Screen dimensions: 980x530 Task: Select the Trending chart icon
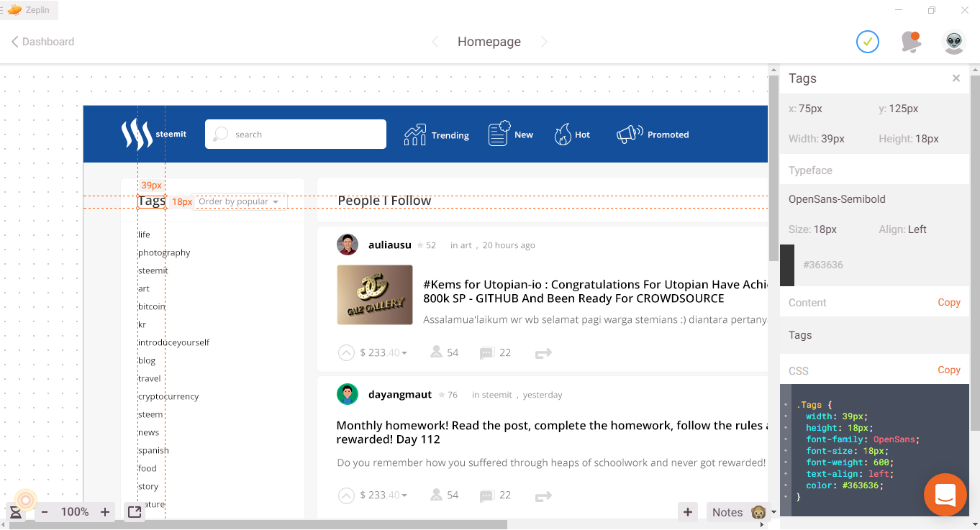point(414,134)
